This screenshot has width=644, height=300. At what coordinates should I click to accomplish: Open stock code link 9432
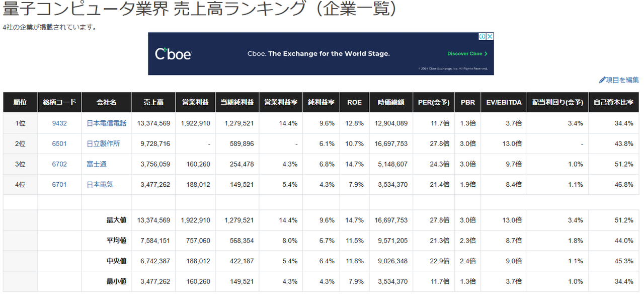click(x=59, y=123)
